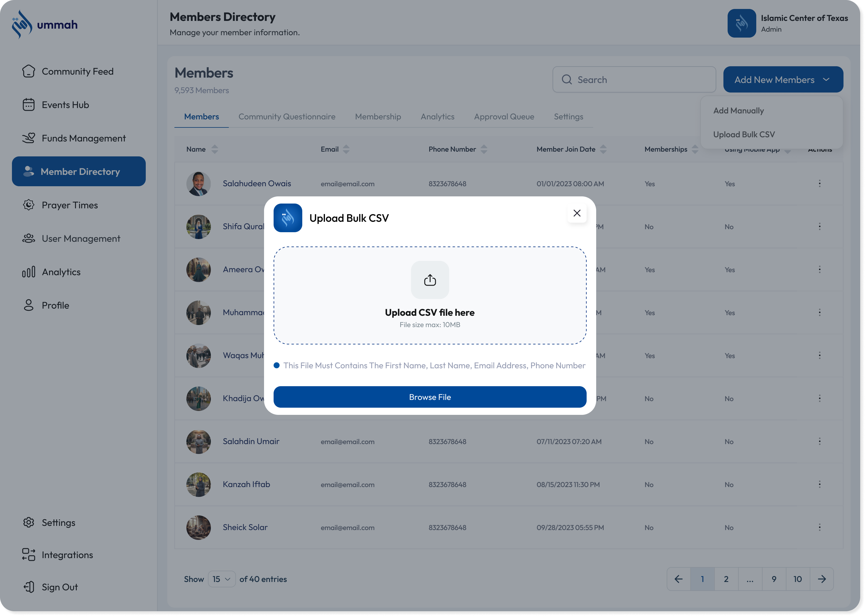
Task: Select Member Directory in sidebar
Action: coord(79,171)
